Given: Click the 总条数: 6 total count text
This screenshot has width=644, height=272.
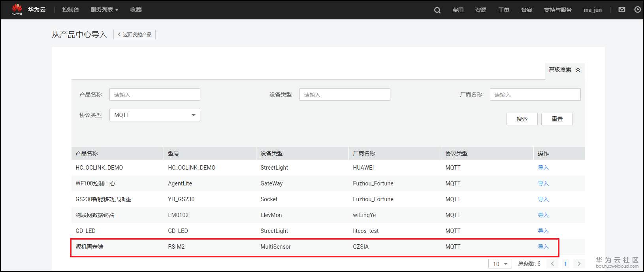Looking at the screenshot, I should click(529, 264).
